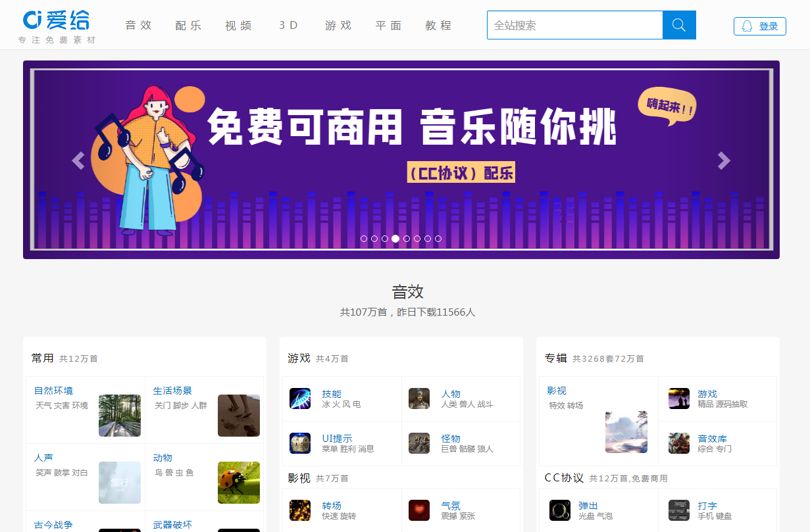Click the 转场 sparkle icon
Screen dimensions: 810x532
pos(300,510)
